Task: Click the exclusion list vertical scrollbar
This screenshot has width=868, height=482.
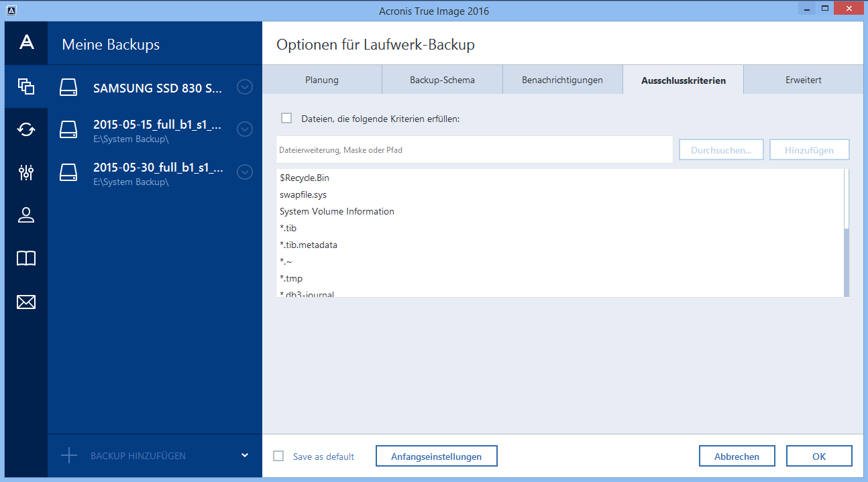Action: (847, 261)
